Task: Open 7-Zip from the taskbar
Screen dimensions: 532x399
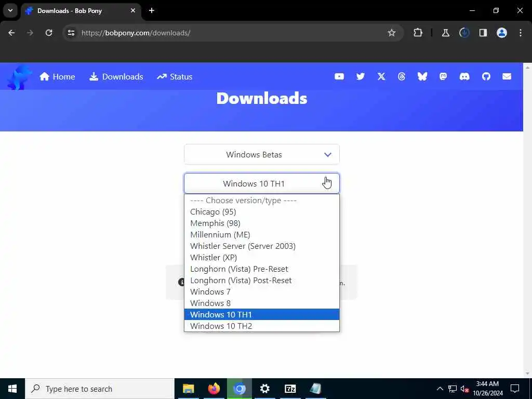Action: pyautogui.click(x=290, y=389)
